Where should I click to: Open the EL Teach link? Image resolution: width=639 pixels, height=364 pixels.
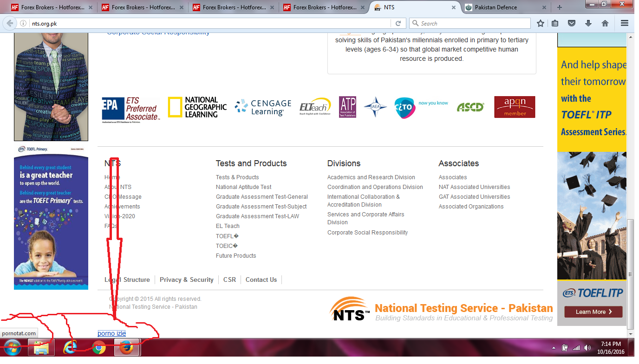pos(228,226)
